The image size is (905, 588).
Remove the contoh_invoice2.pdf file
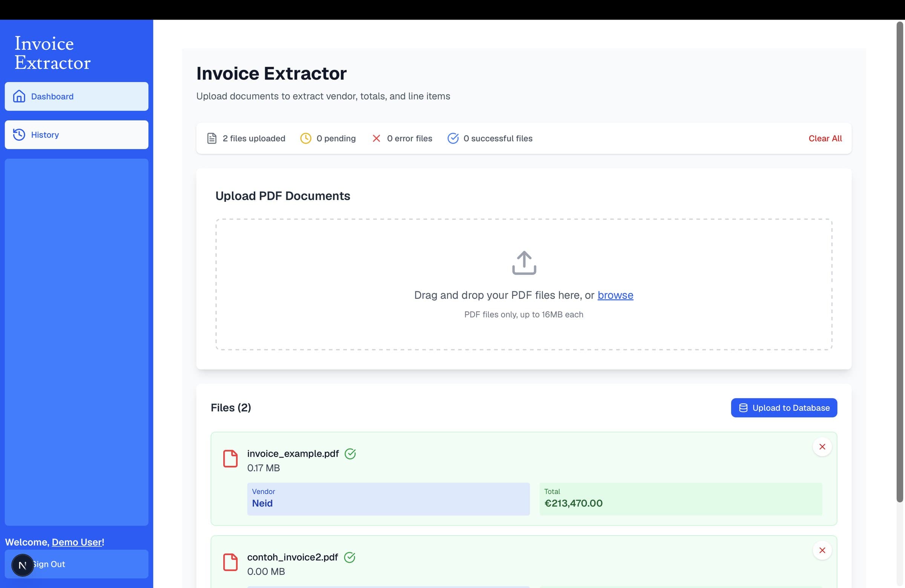pyautogui.click(x=822, y=550)
